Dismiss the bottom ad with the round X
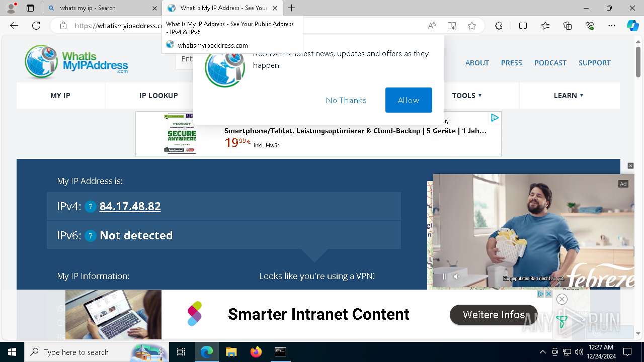The height and width of the screenshot is (362, 644). coord(562,299)
